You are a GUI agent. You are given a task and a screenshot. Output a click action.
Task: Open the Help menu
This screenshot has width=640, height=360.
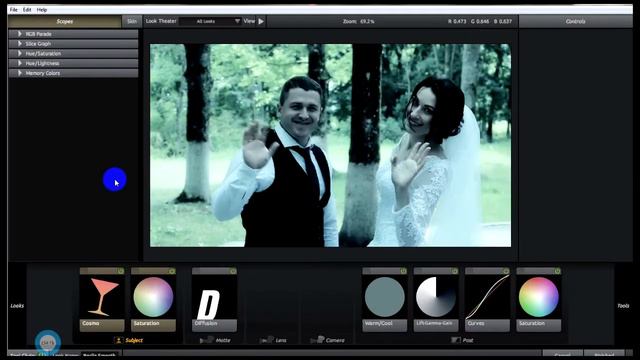click(x=42, y=9)
